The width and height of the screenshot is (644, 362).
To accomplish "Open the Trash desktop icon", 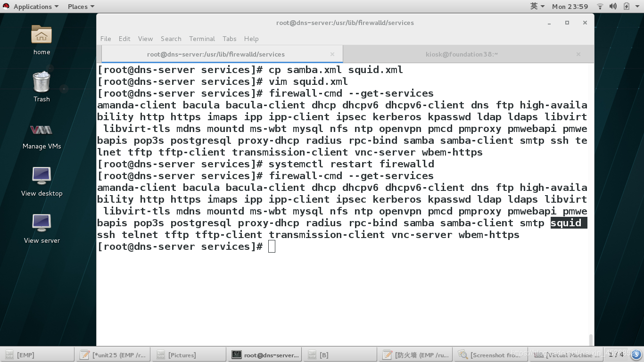I will click(x=41, y=82).
